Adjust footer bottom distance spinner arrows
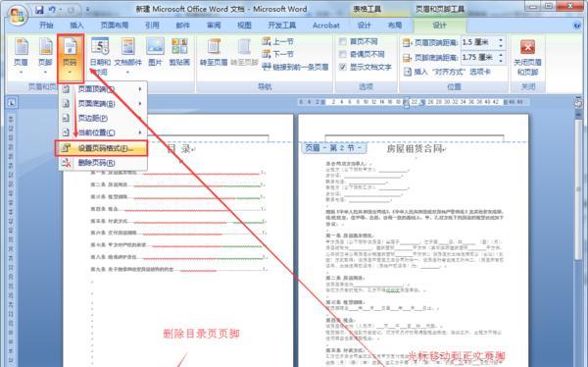 [501, 58]
